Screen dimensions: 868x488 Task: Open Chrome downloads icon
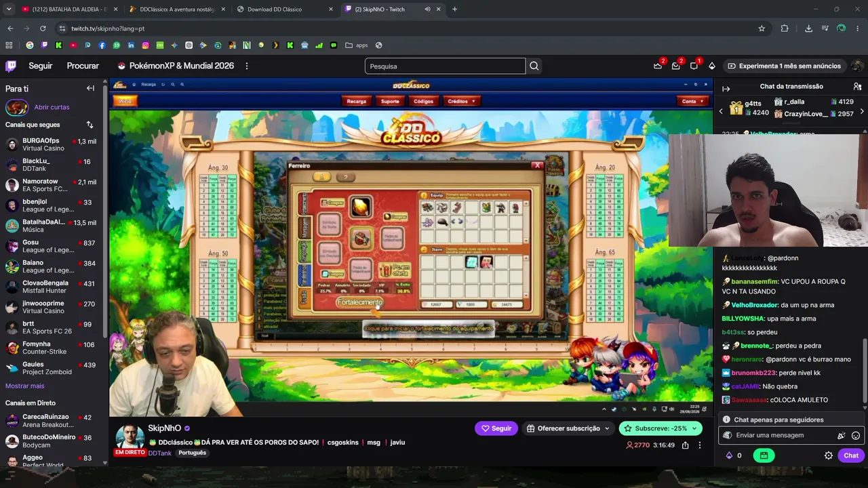(x=808, y=28)
